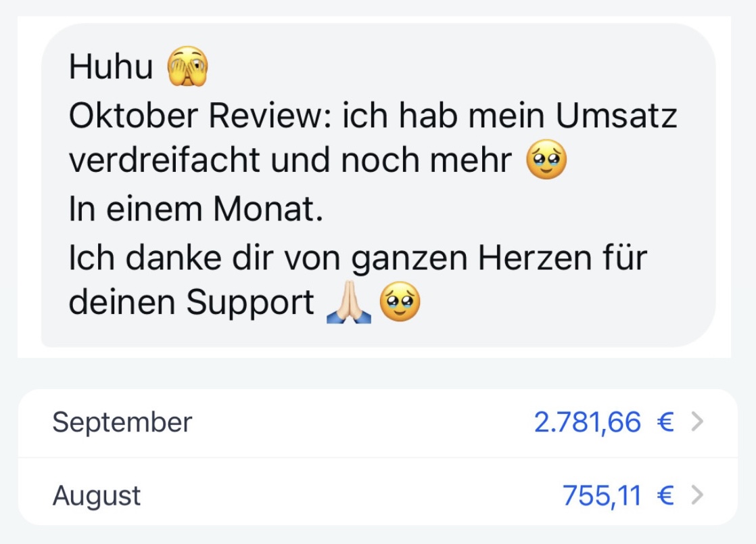
Task: Open the August amount 755,11
Action: (x=602, y=495)
